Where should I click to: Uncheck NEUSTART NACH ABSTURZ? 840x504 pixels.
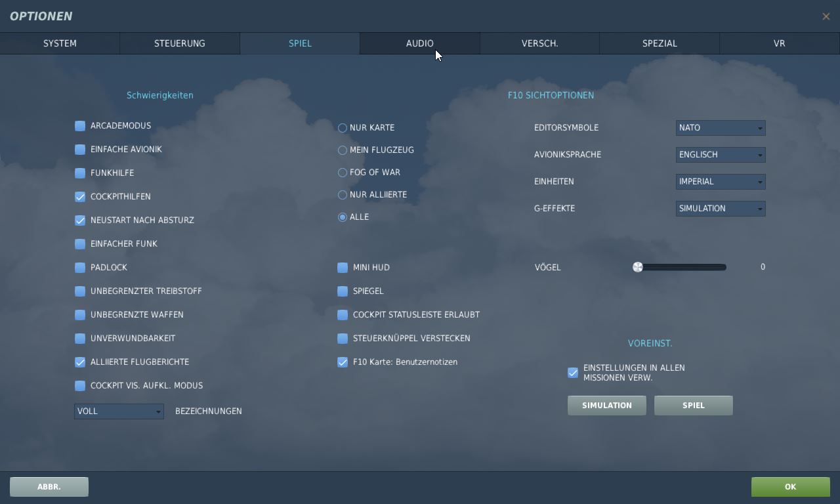pyautogui.click(x=80, y=220)
